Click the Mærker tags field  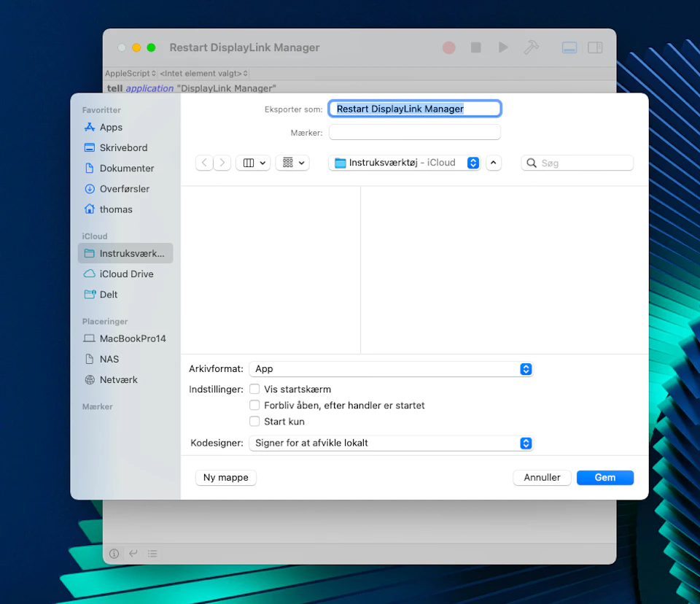point(415,133)
